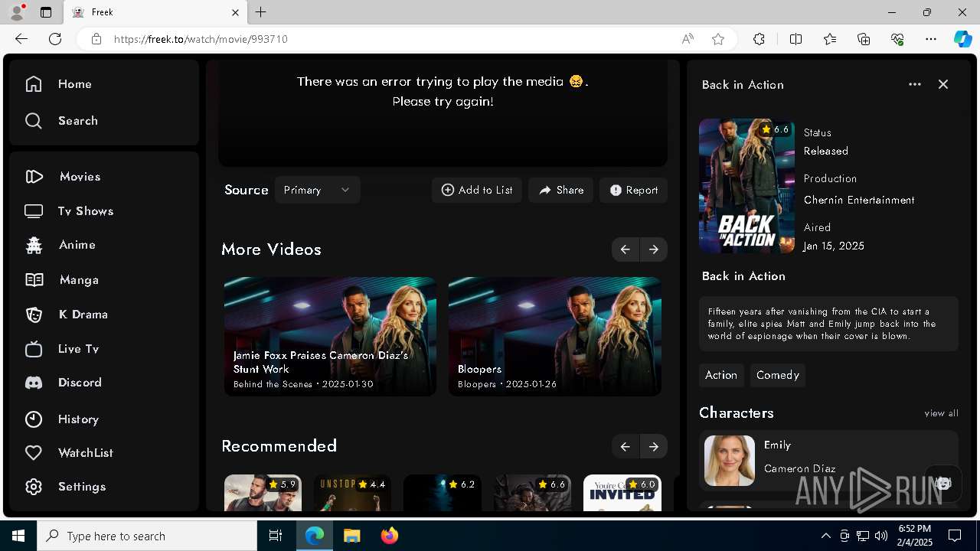Refresh the browser page

[x=55, y=39]
